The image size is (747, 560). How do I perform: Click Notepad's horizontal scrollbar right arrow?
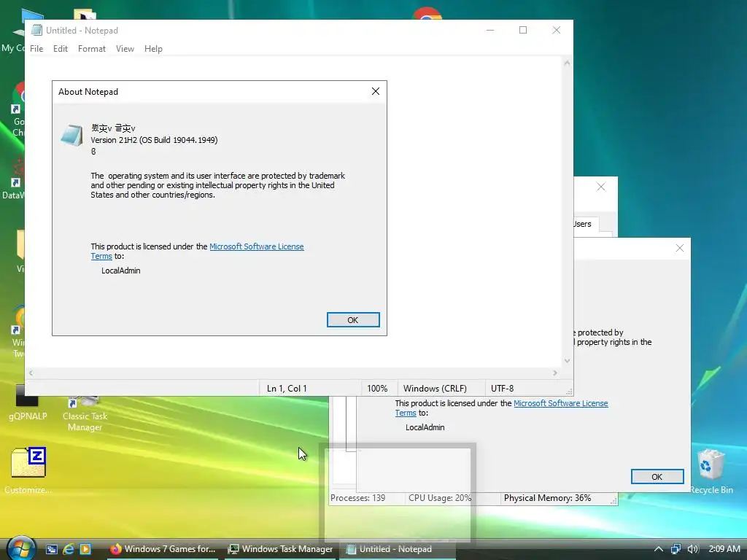555,373
